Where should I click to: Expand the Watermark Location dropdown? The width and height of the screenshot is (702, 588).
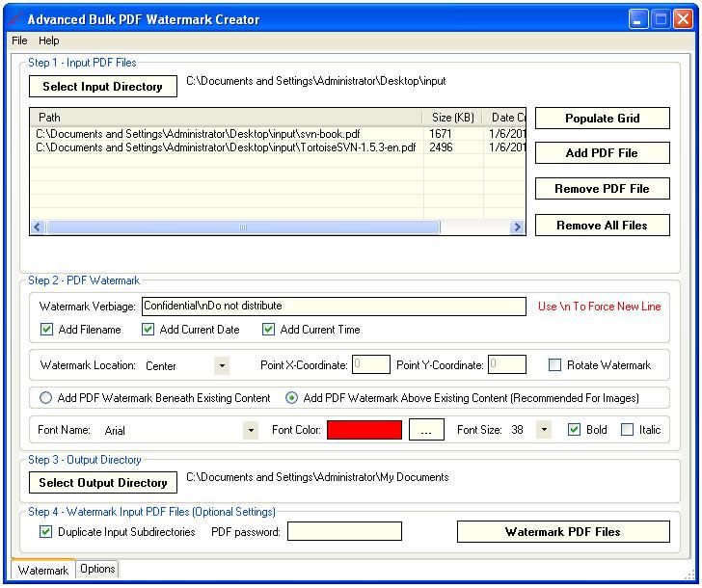coord(222,365)
